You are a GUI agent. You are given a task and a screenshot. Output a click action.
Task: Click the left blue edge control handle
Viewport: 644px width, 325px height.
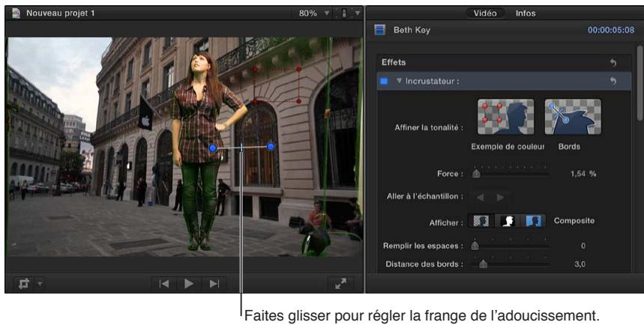coord(213,148)
